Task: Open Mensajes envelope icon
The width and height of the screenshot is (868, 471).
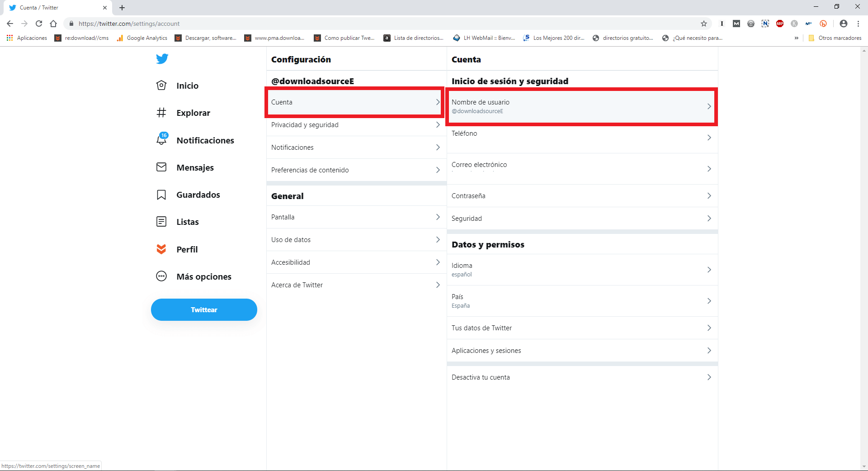Action: [161, 167]
